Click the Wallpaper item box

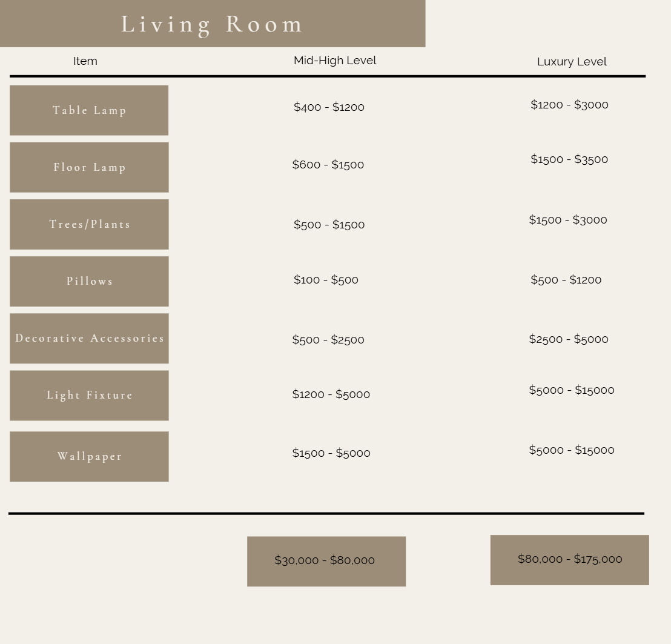click(89, 456)
